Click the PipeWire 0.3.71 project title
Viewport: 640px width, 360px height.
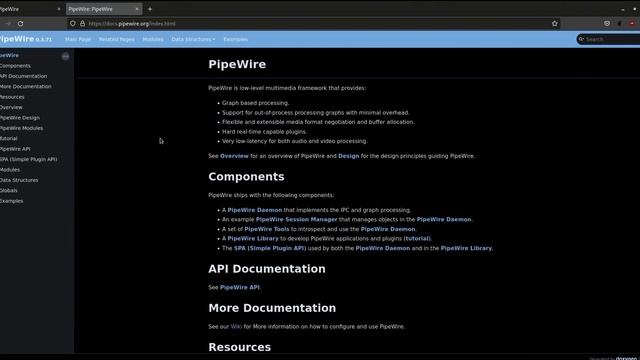click(26, 39)
